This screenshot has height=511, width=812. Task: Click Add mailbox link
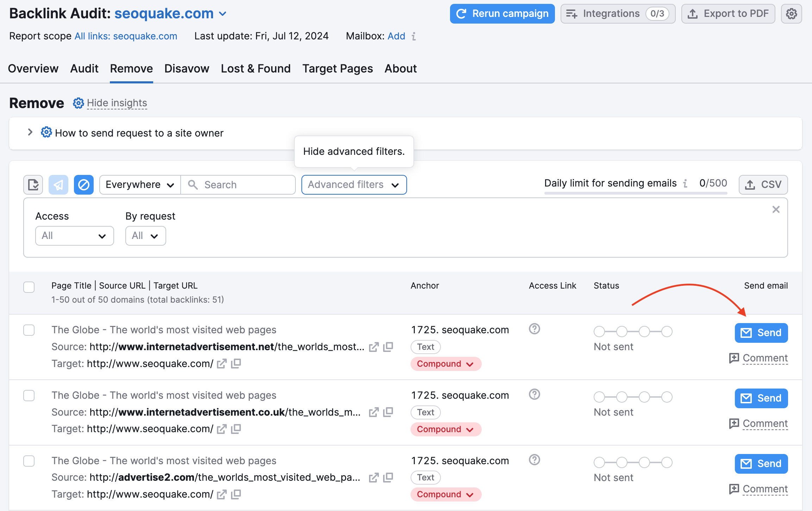[x=396, y=36]
